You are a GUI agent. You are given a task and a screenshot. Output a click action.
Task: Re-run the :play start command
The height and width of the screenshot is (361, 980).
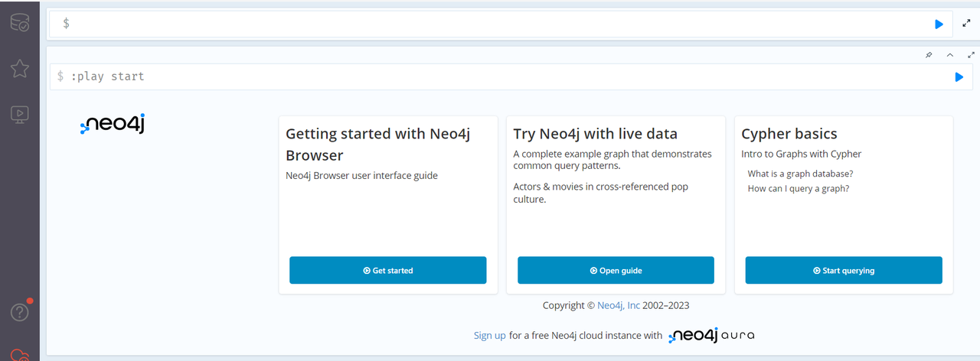pos(959,76)
